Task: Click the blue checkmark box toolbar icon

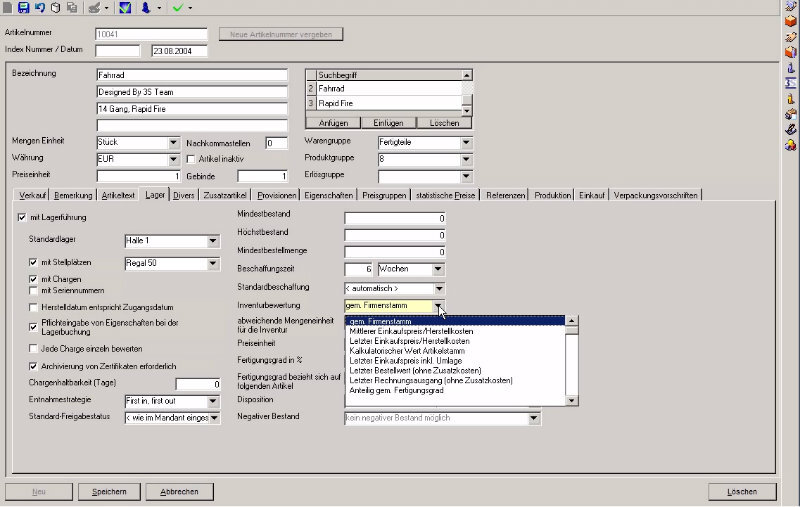Action: [x=125, y=7]
